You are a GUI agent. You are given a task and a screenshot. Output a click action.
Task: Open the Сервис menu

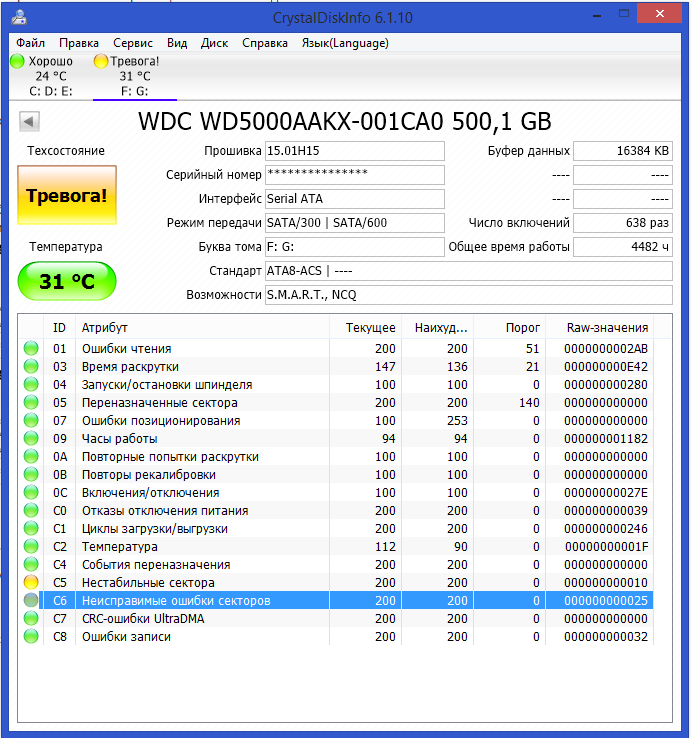133,43
